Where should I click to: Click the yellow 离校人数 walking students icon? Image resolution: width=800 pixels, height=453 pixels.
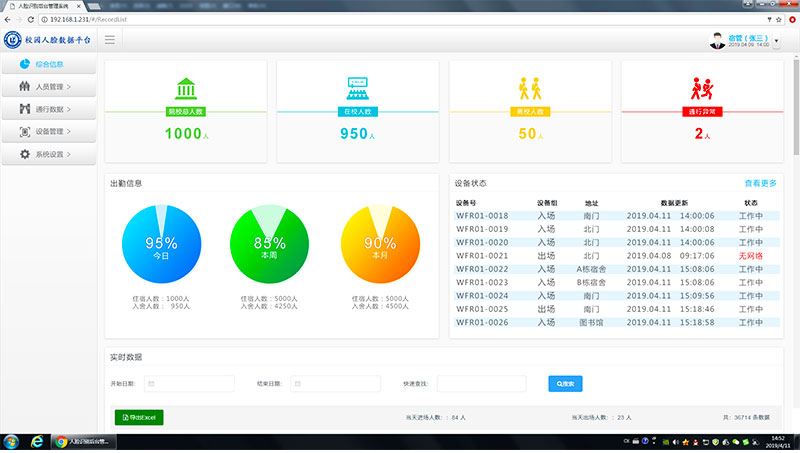pos(529,87)
